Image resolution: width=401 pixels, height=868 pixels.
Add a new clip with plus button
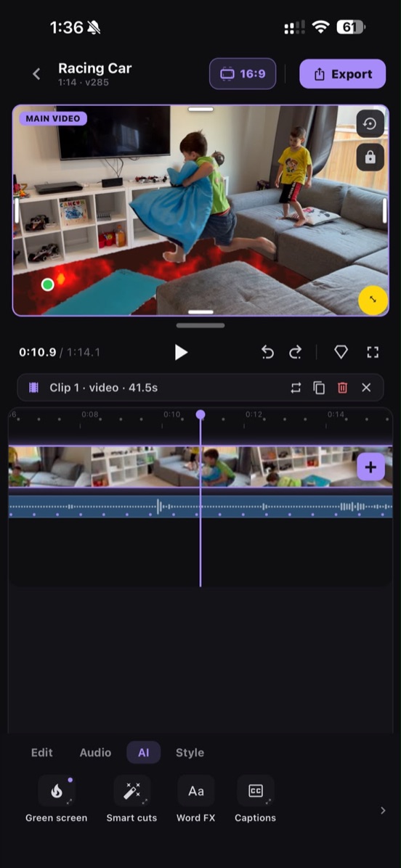coord(370,467)
